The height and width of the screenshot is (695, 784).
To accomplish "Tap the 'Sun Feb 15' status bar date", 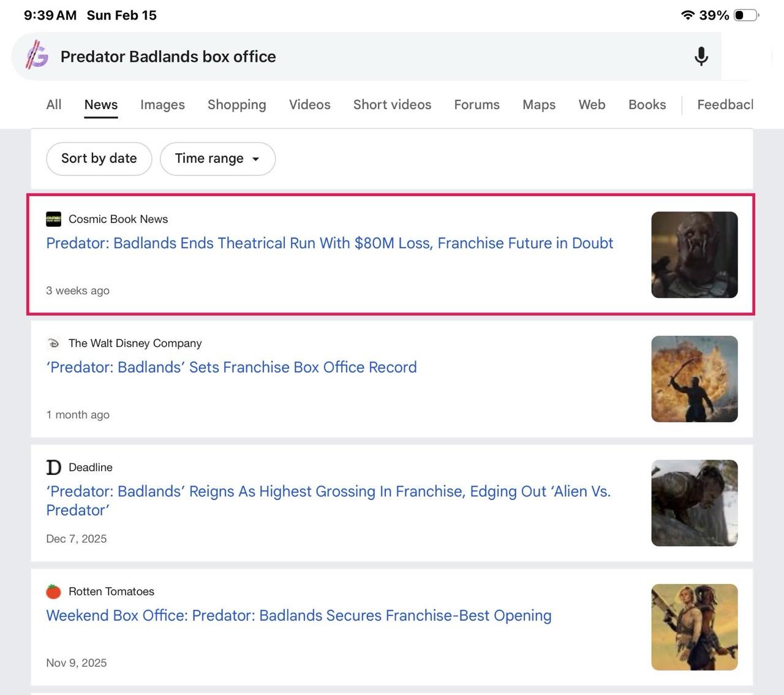I will [x=122, y=15].
